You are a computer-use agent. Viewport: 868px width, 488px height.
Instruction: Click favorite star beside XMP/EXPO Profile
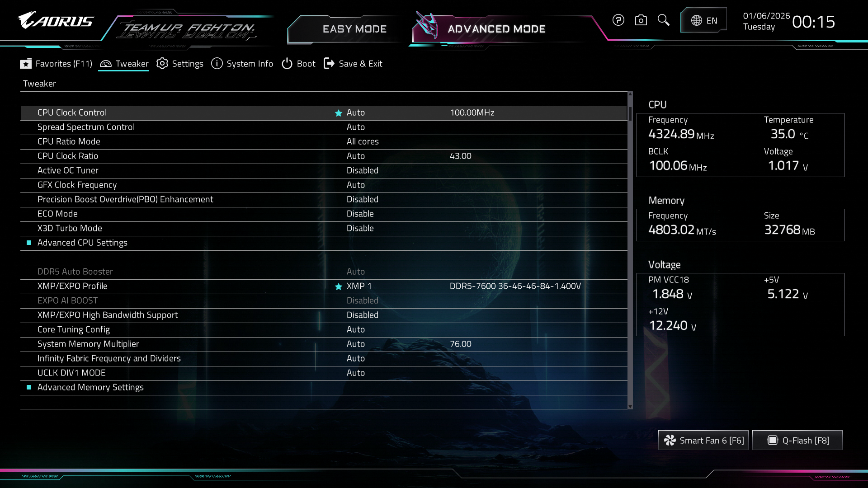pyautogui.click(x=338, y=286)
